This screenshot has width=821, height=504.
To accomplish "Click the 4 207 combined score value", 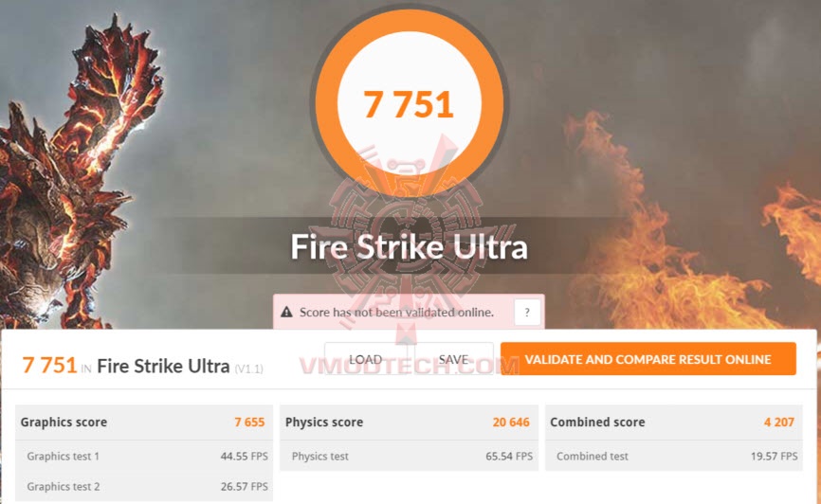I will 779,422.
